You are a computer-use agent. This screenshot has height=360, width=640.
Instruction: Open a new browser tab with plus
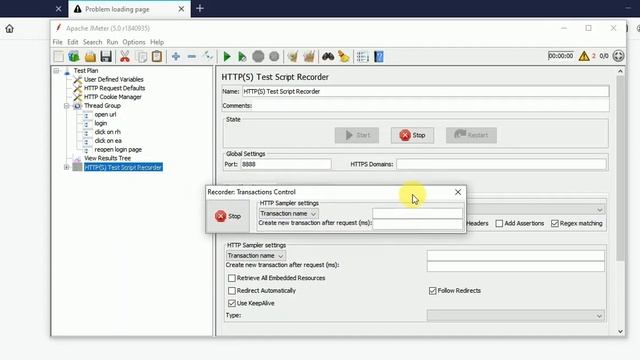tap(200, 9)
